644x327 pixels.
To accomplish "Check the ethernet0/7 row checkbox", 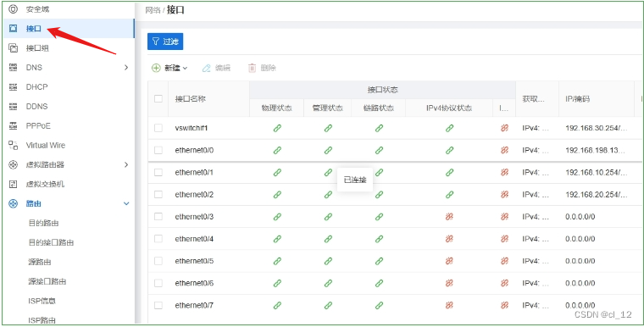I will 158,305.
